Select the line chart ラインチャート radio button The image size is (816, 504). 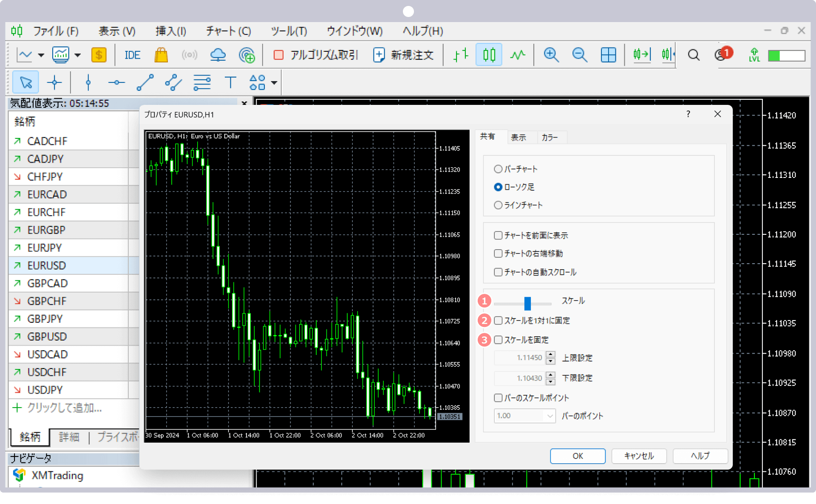point(498,205)
